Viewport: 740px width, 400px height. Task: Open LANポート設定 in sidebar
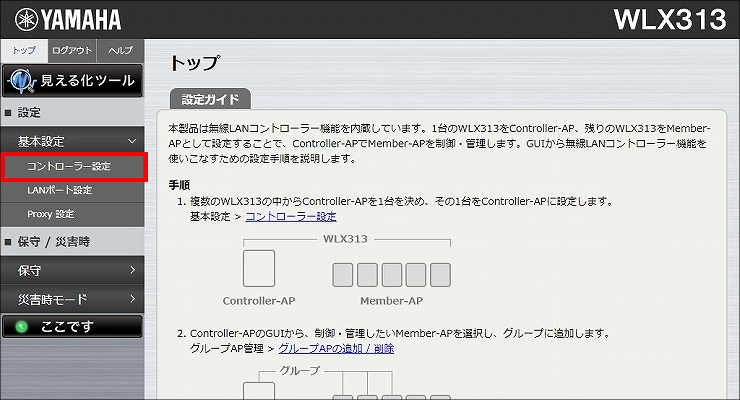tap(72, 191)
